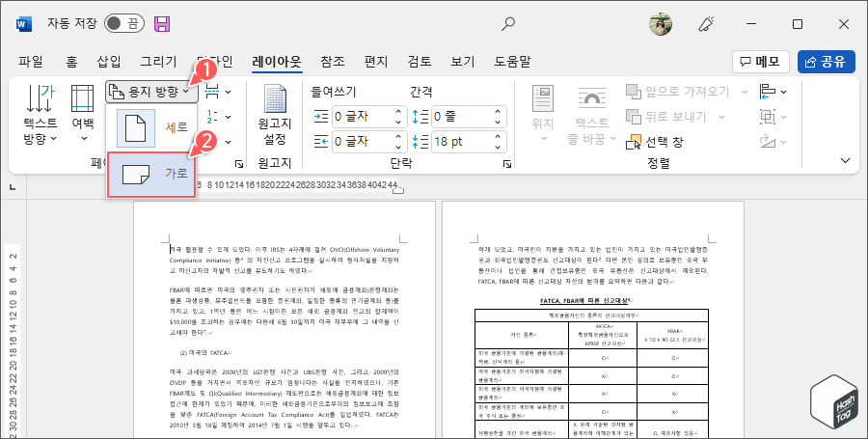Open the 파일 tab
This screenshot has width=868, height=439.
(31, 62)
